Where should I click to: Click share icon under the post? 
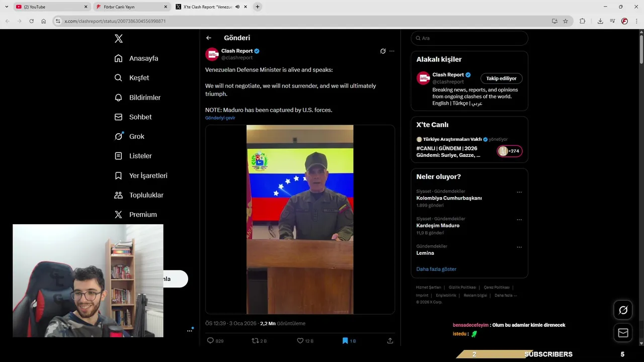tap(390, 340)
